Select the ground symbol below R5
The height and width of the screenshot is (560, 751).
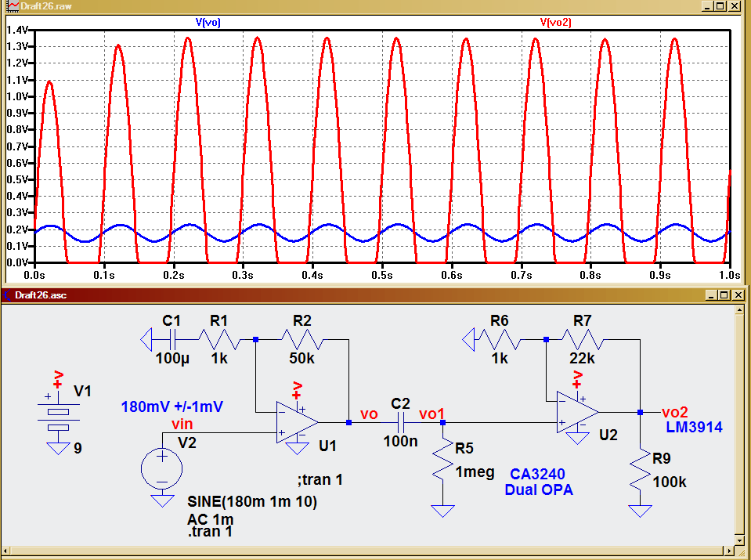pyautogui.click(x=442, y=511)
